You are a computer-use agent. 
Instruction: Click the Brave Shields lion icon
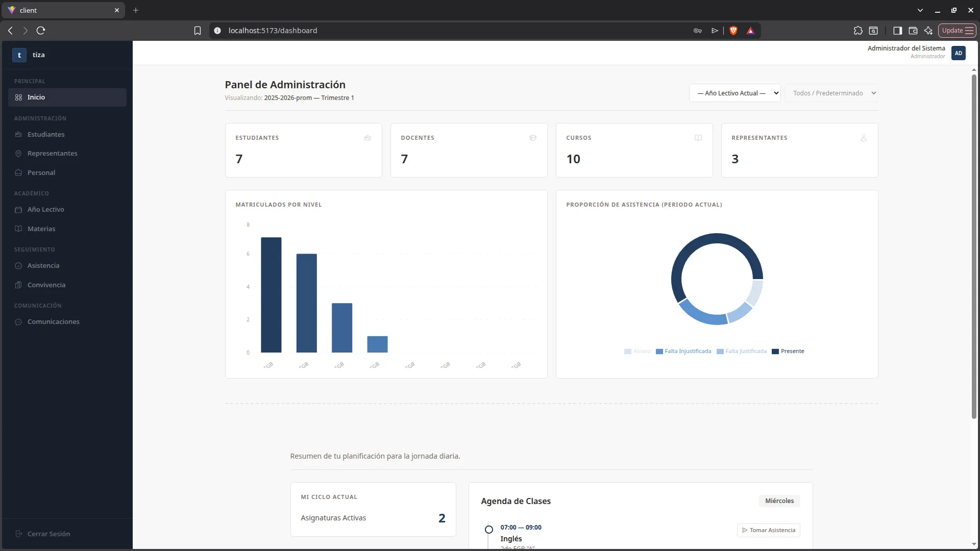pyautogui.click(x=733, y=31)
